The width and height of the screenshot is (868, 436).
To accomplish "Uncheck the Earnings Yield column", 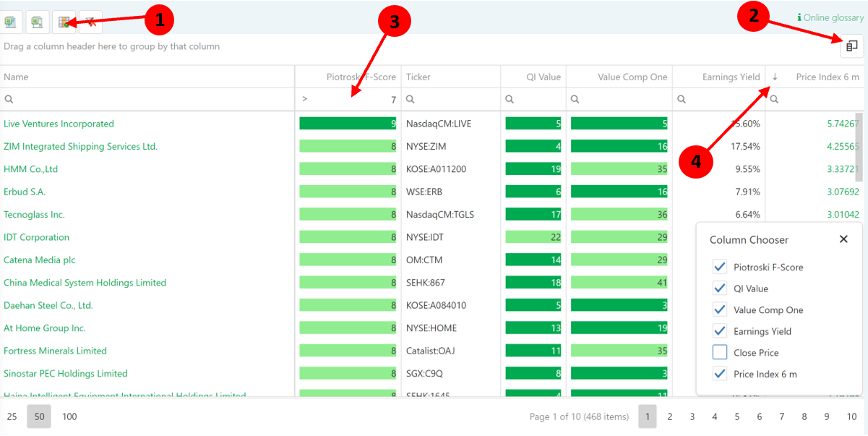I will tap(719, 330).
